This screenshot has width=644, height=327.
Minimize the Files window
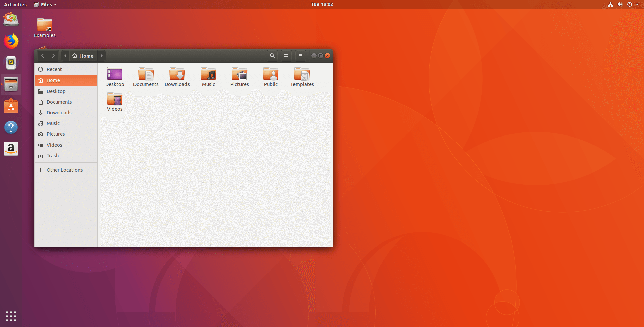point(314,56)
